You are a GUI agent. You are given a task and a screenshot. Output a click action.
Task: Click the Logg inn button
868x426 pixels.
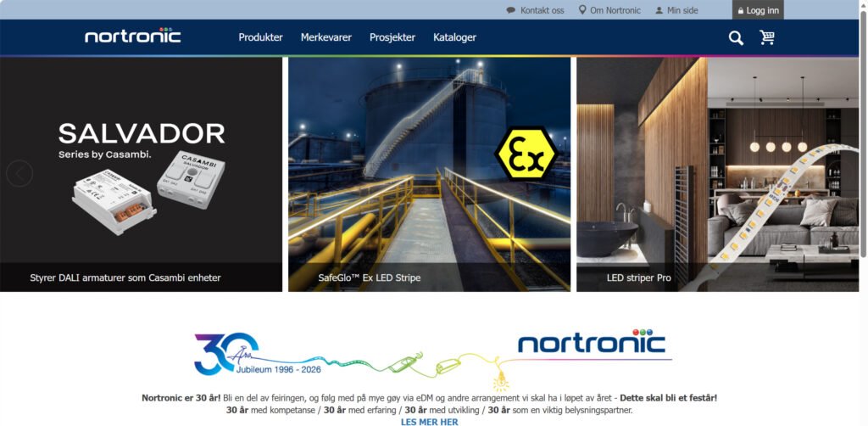(758, 10)
